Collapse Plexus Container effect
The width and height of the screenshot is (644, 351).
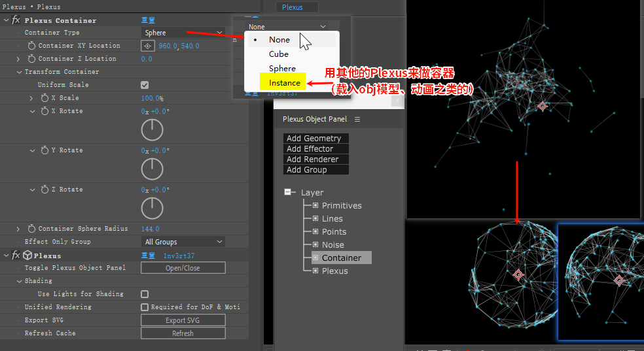click(6, 20)
